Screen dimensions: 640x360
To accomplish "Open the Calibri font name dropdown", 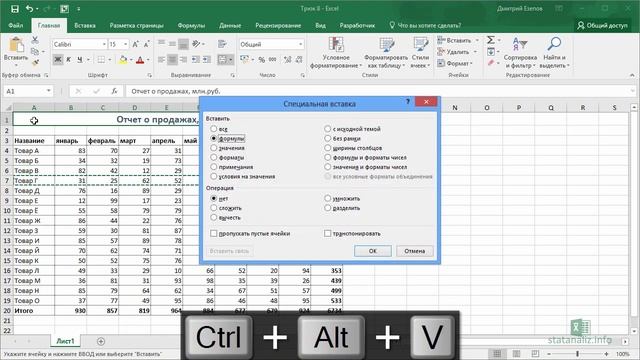I will [x=104, y=44].
